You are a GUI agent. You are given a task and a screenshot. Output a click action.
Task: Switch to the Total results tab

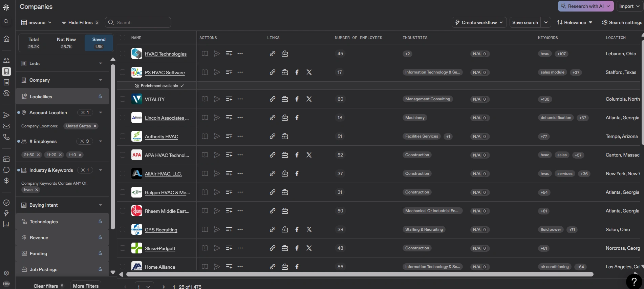click(x=34, y=43)
